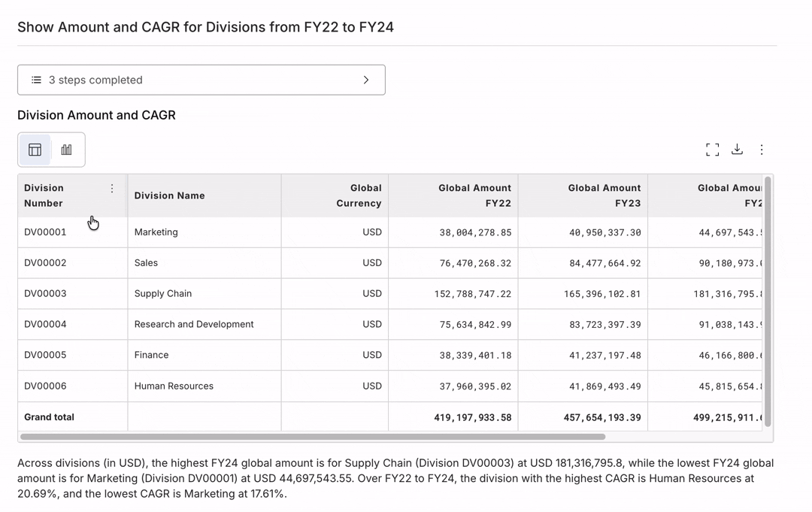This screenshot has height=512, width=812.
Task: Open table more options menu
Action: tap(762, 150)
